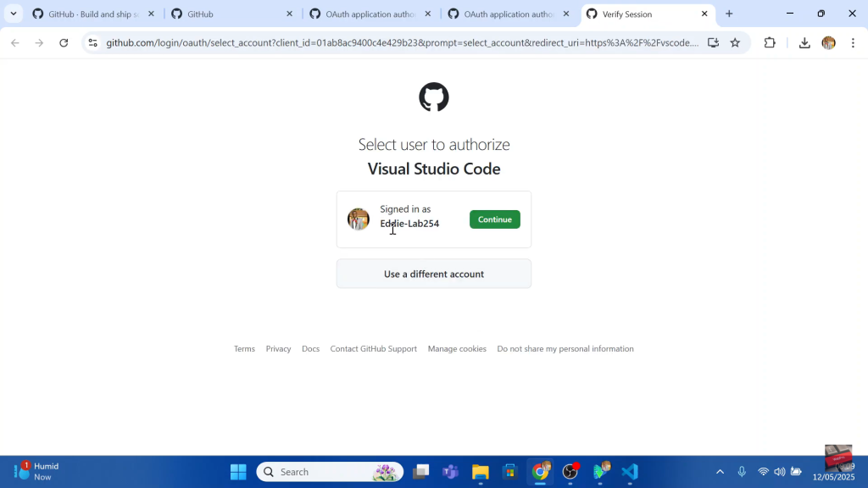Click the Eddie-Lab254 profile avatar
868x488 pixels.
(359, 219)
